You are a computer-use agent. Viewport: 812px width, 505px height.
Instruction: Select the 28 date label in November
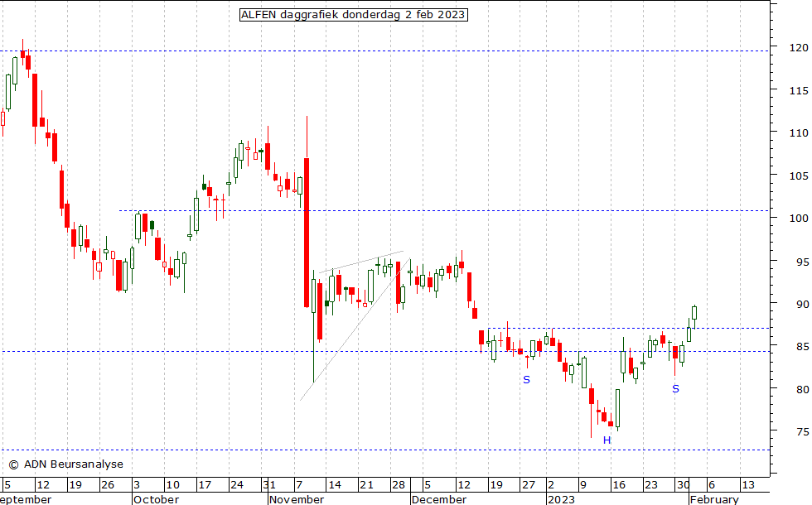coord(399,485)
